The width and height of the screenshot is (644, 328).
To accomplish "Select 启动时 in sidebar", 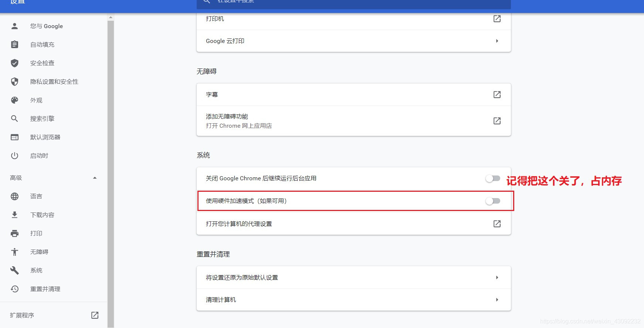I will tap(39, 155).
